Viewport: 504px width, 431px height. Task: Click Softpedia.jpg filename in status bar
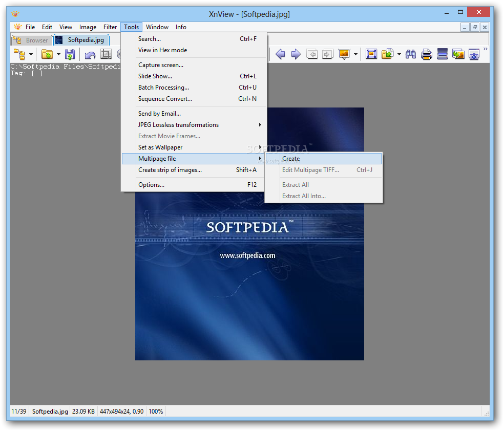click(50, 412)
